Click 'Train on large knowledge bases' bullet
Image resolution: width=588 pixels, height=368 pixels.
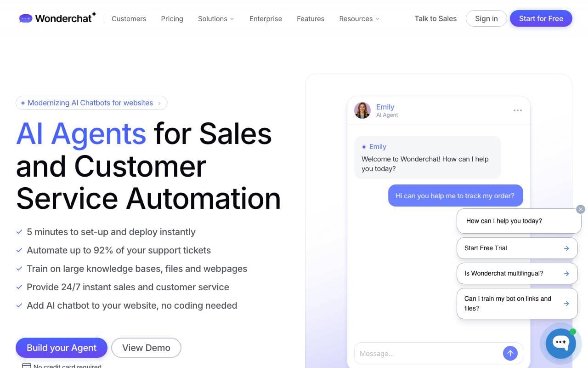[137, 269]
